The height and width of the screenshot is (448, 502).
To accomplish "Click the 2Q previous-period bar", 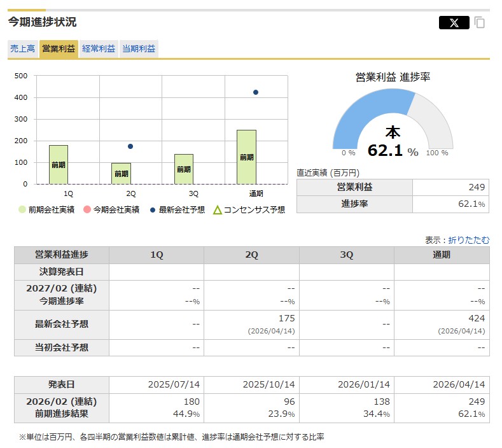I will [121, 173].
